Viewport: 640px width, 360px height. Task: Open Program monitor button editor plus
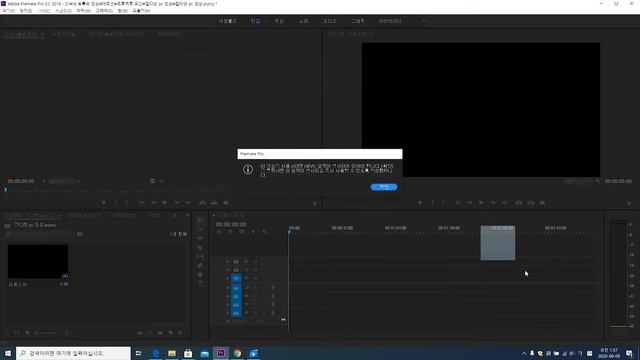(x=629, y=203)
